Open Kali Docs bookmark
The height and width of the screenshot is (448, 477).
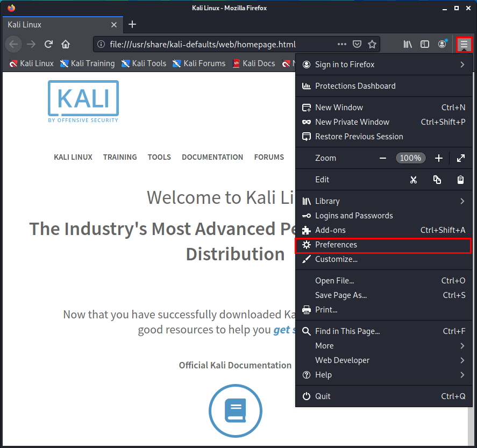pyautogui.click(x=254, y=63)
